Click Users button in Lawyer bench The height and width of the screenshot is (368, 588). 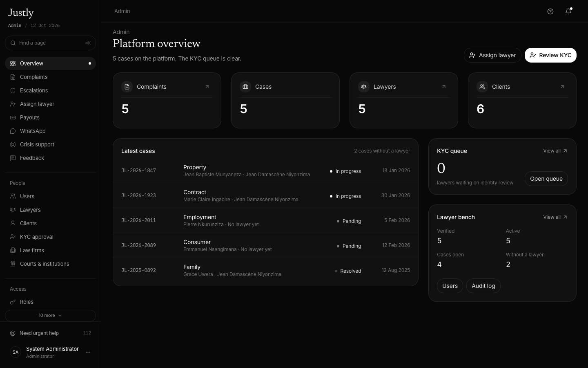click(x=450, y=286)
